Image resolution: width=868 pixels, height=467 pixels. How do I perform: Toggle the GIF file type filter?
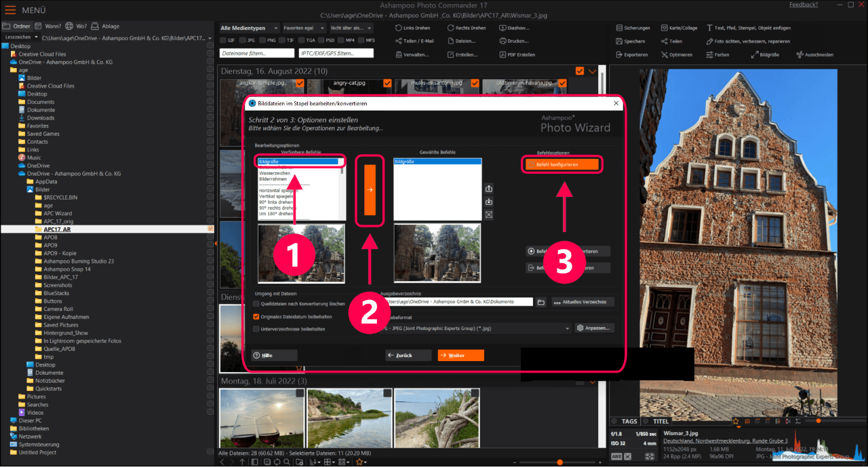pos(224,41)
